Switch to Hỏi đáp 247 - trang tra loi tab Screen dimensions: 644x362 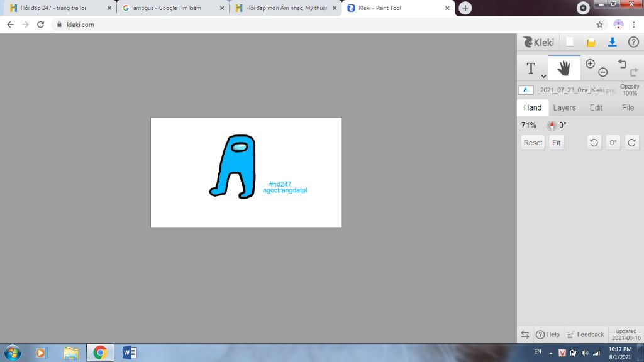(x=61, y=8)
